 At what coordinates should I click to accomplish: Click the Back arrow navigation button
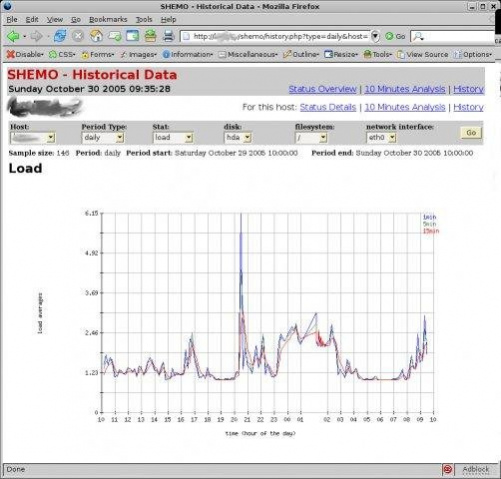pos(13,36)
